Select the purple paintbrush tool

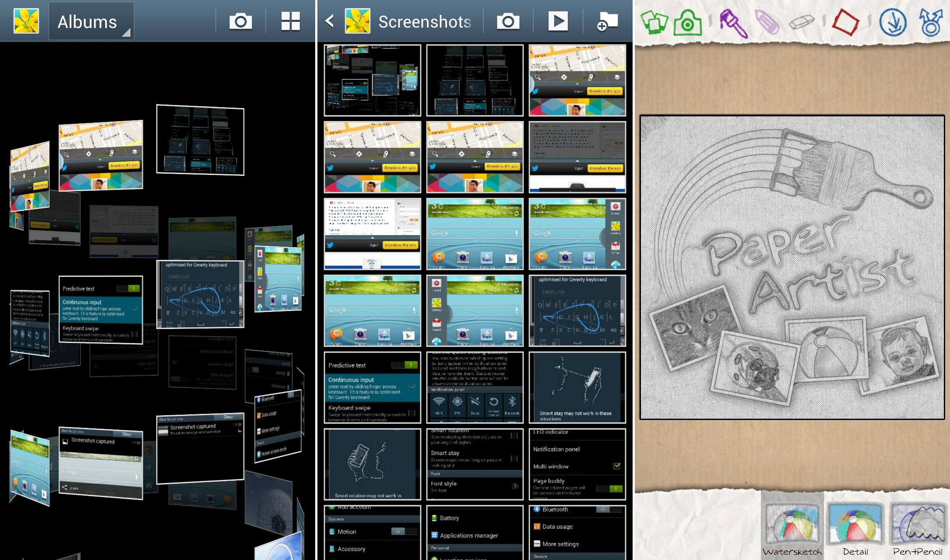tap(733, 23)
